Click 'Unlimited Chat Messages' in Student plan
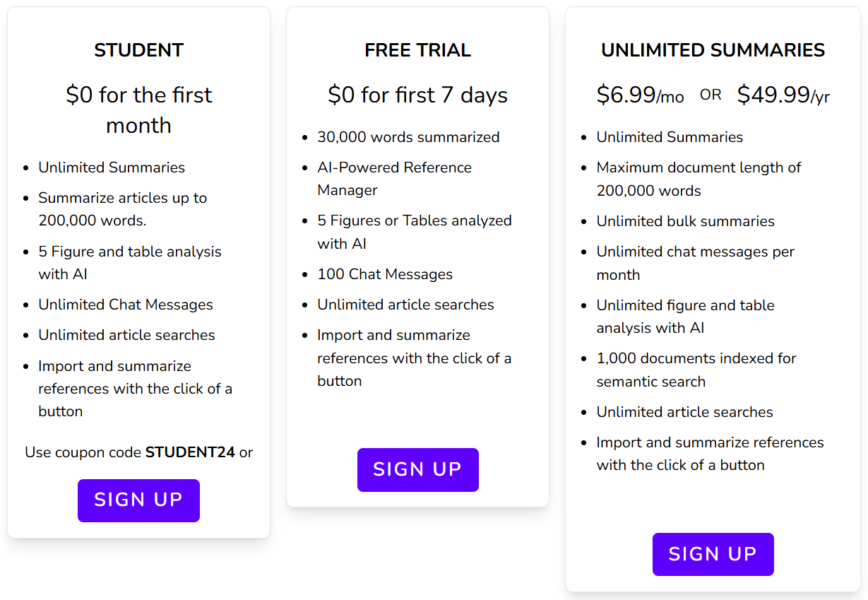The height and width of the screenshot is (600, 868). click(x=126, y=305)
